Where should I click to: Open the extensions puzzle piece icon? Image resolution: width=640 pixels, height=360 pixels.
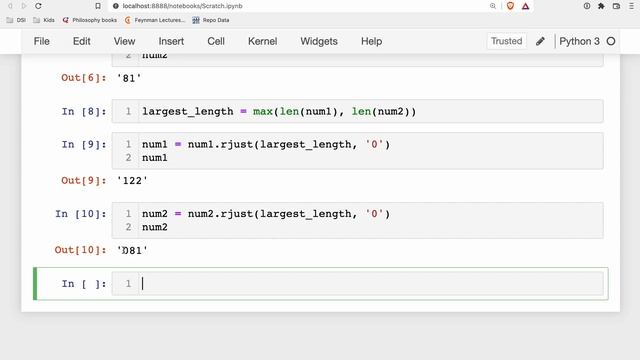tap(601, 6)
